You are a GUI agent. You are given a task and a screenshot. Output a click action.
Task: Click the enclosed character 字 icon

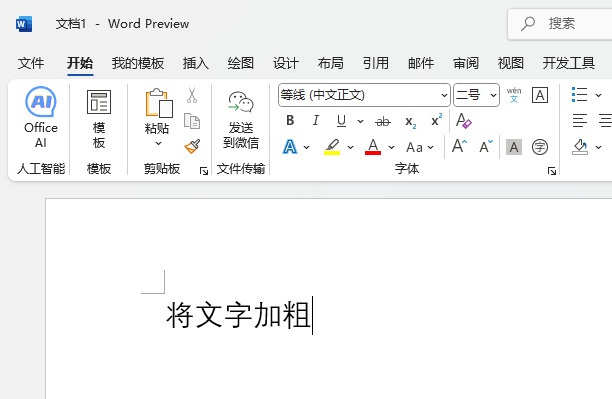pos(540,147)
